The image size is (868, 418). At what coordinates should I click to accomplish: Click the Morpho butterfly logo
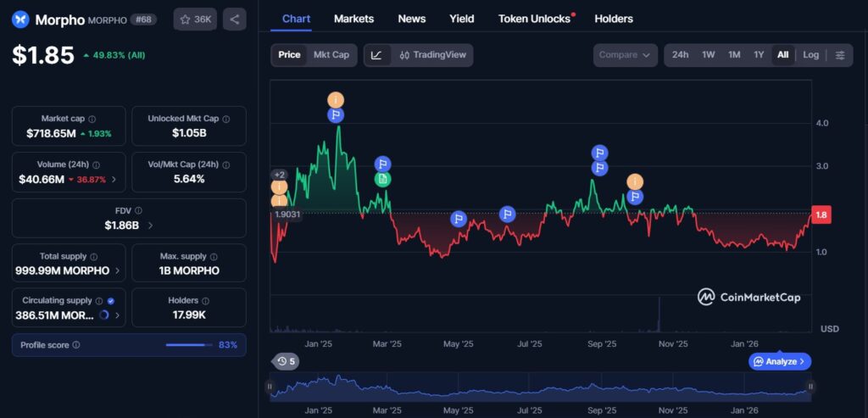20,20
